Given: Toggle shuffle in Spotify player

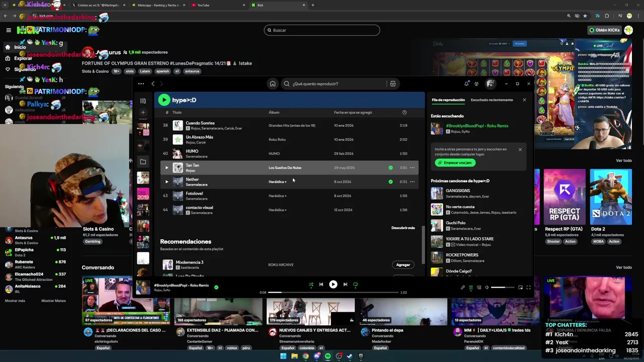Looking at the screenshot, I should coord(311,285).
